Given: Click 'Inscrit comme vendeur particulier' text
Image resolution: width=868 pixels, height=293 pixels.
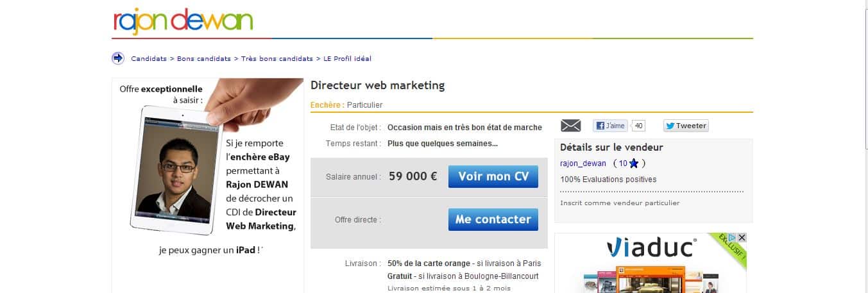Looking at the screenshot, I should coord(620,203).
